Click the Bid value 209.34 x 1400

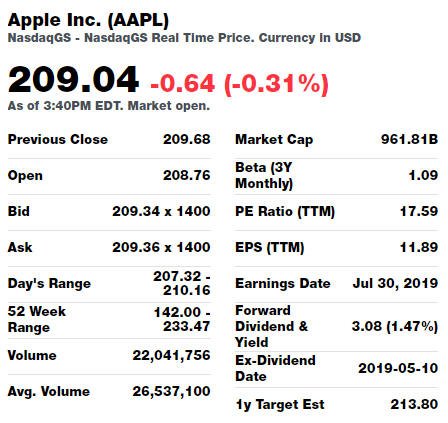pyautogui.click(x=161, y=211)
